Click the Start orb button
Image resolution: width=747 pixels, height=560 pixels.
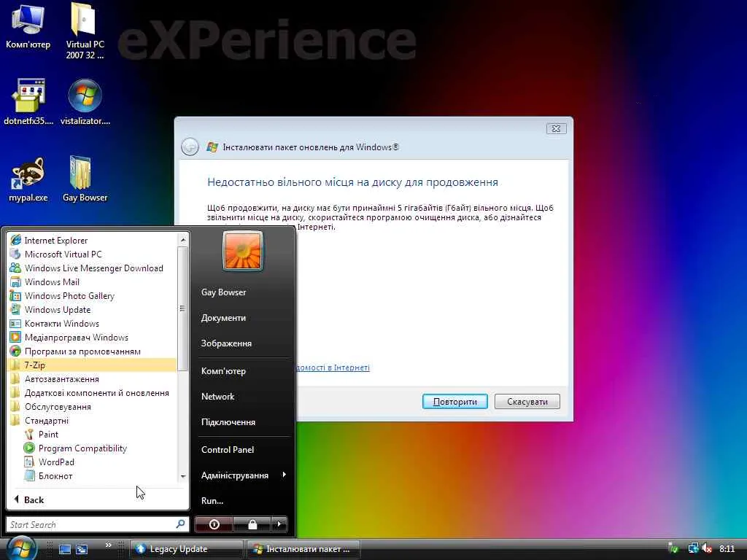[20, 548]
